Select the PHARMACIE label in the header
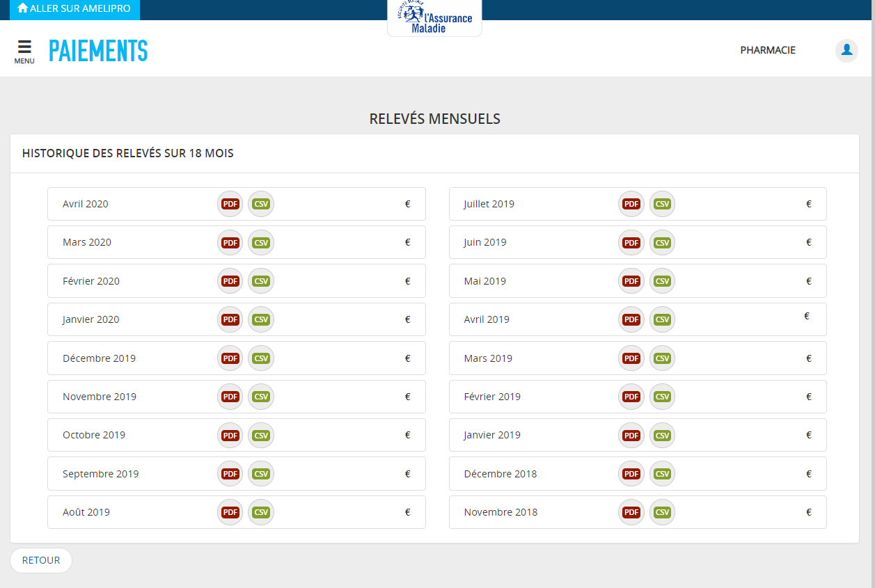This screenshot has height=588, width=875. [767, 50]
